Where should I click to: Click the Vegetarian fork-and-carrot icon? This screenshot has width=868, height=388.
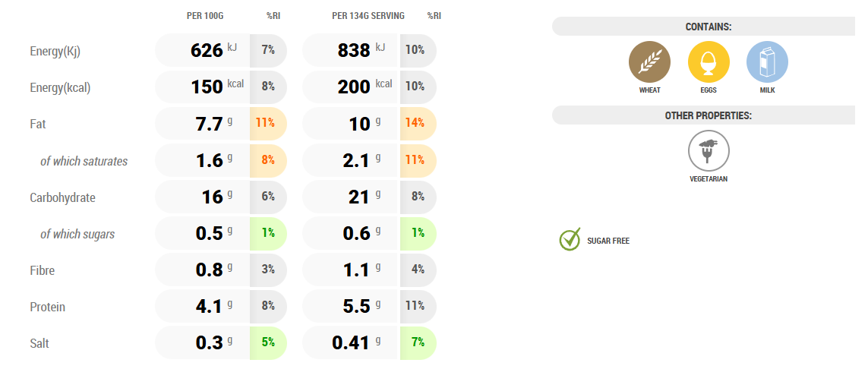click(x=708, y=150)
